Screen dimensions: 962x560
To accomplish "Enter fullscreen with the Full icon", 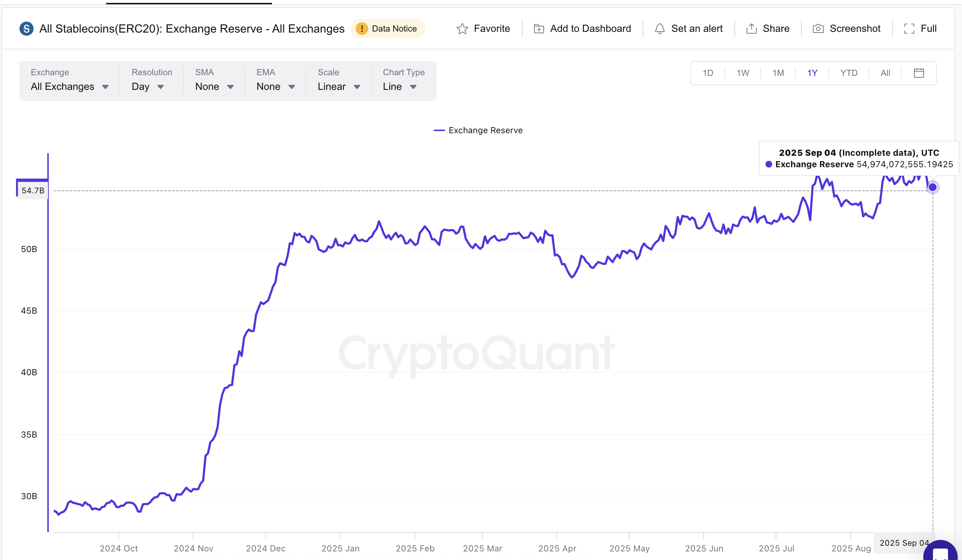I will click(x=909, y=29).
